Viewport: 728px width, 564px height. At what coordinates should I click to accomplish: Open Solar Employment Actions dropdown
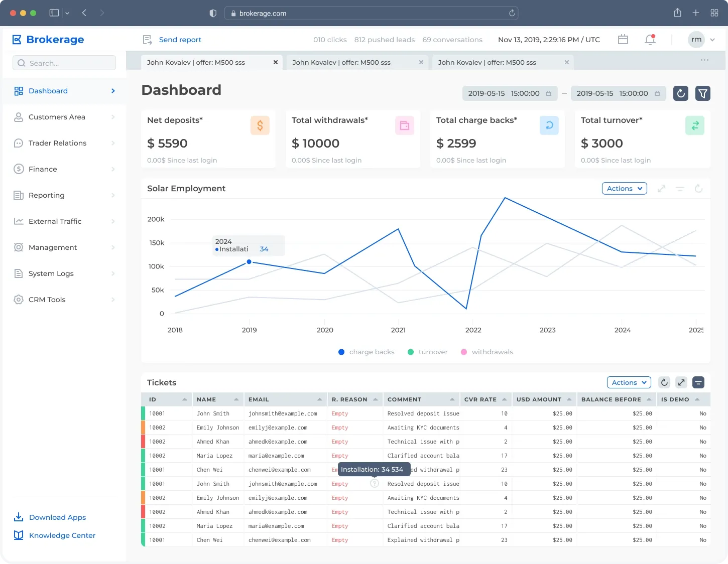(625, 189)
